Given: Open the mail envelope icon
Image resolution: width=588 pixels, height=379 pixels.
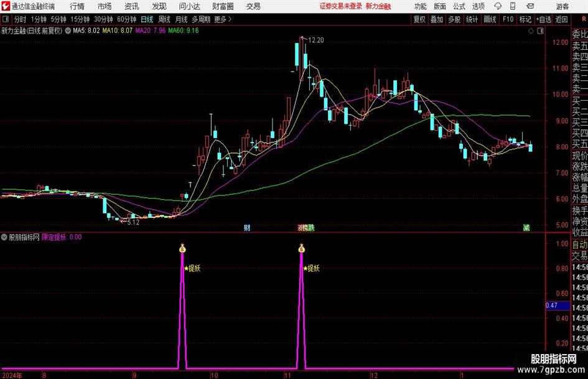Looking at the screenshot, I should (530, 6).
